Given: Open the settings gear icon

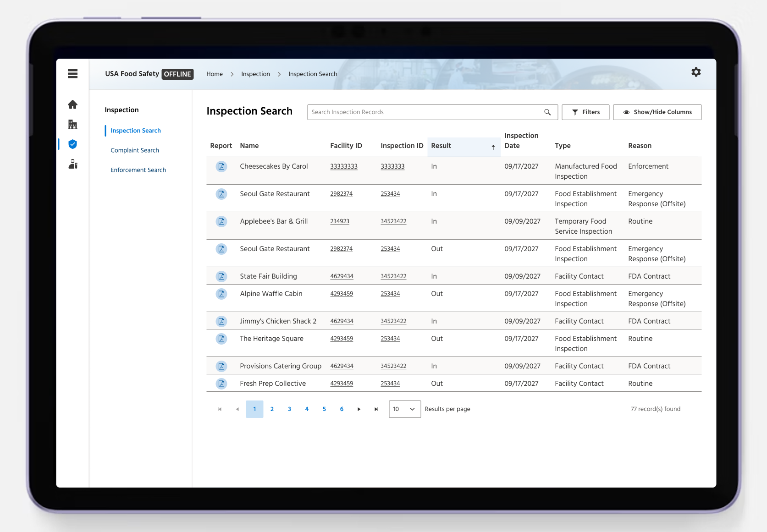Looking at the screenshot, I should pyautogui.click(x=696, y=72).
